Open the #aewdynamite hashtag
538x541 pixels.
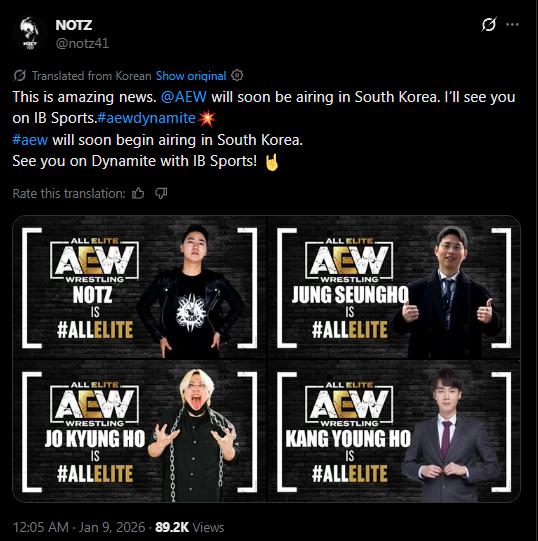(147, 118)
